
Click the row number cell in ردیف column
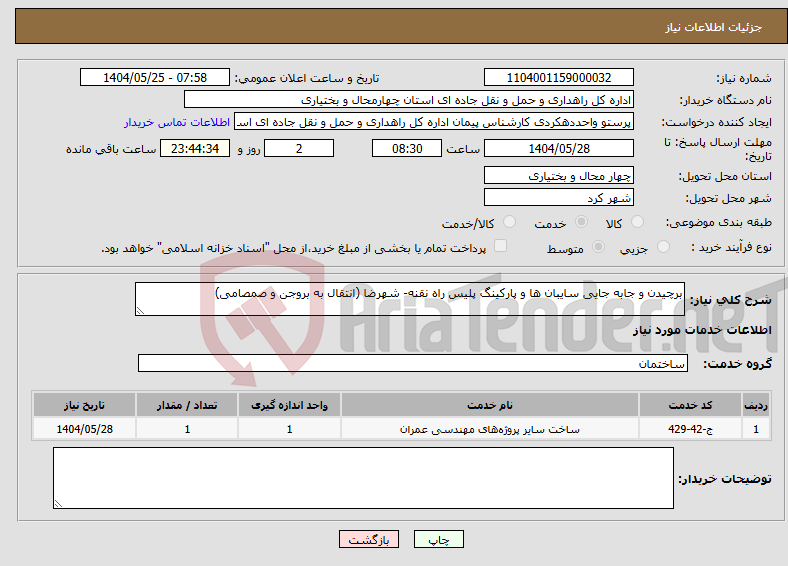pyautogui.click(x=756, y=429)
